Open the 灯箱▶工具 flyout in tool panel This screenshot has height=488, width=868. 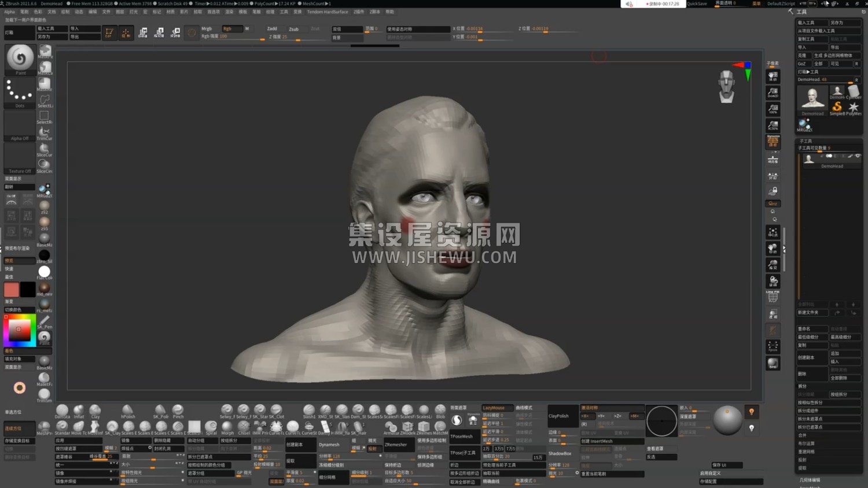tap(829, 72)
